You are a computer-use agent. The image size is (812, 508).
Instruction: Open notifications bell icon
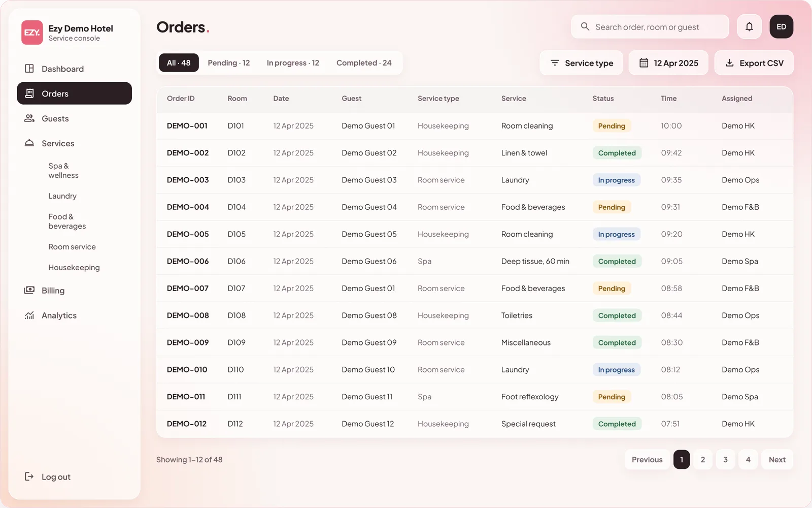(x=749, y=26)
